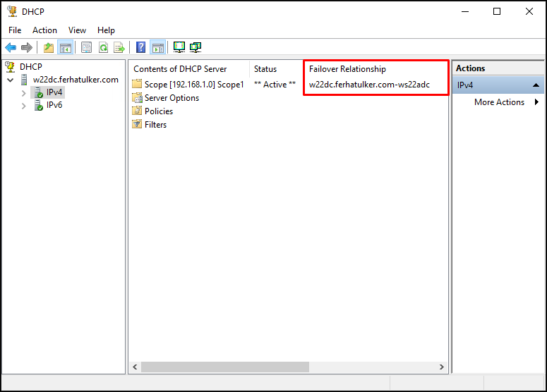Select the Policies folder item
The height and width of the screenshot is (392, 547).
point(159,111)
